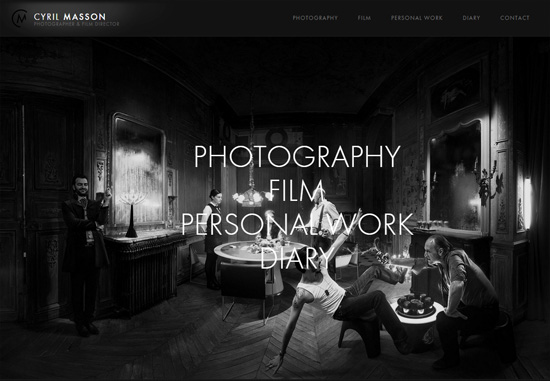Select Personal Work in the top navigation

point(417,18)
